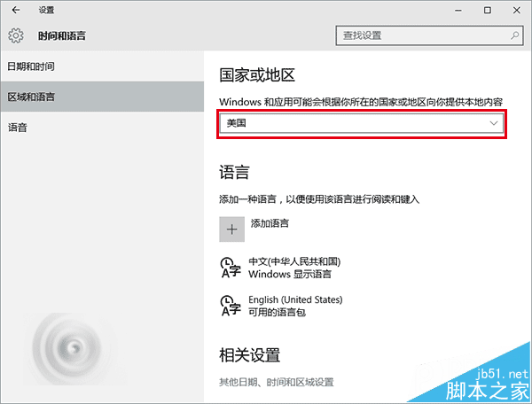Open the 美国 country dropdown
The image size is (532, 404).
tap(362, 123)
